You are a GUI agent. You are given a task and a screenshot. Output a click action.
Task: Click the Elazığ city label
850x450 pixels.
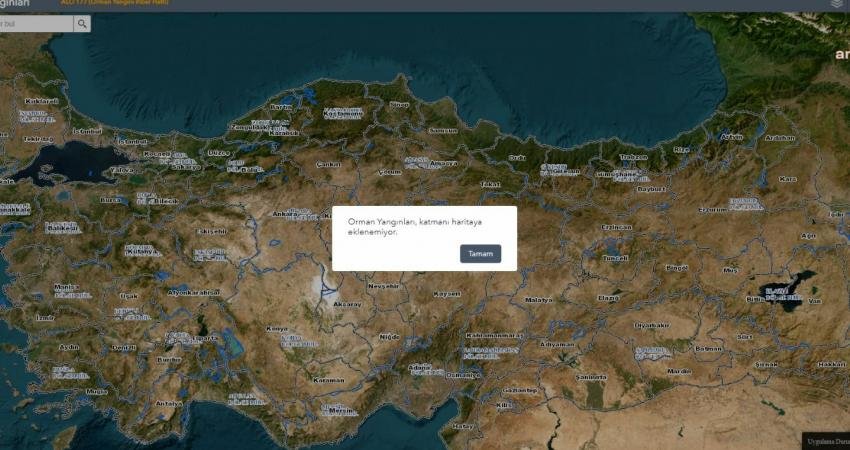(608, 298)
